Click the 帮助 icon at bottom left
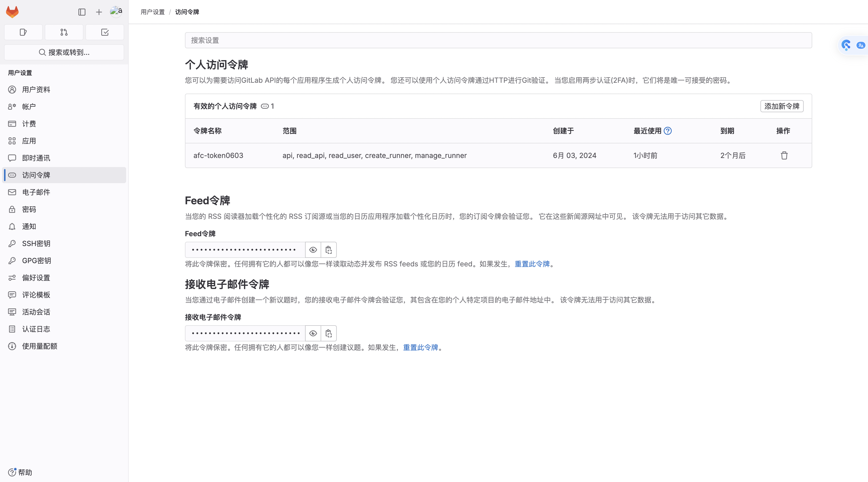868x482 pixels. click(12, 472)
